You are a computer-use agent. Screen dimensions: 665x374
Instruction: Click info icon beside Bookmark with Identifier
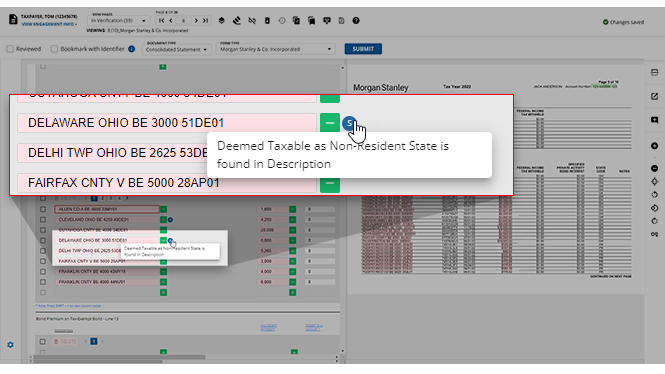(x=131, y=49)
